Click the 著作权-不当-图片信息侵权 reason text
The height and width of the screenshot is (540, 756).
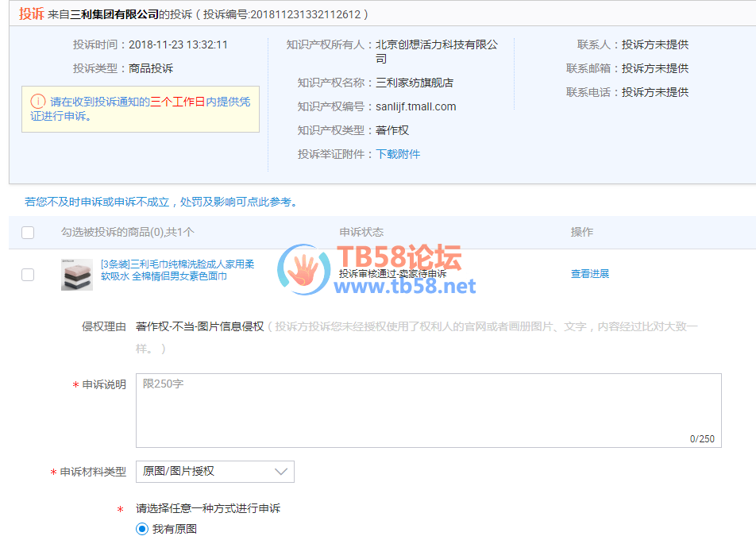[x=199, y=327]
